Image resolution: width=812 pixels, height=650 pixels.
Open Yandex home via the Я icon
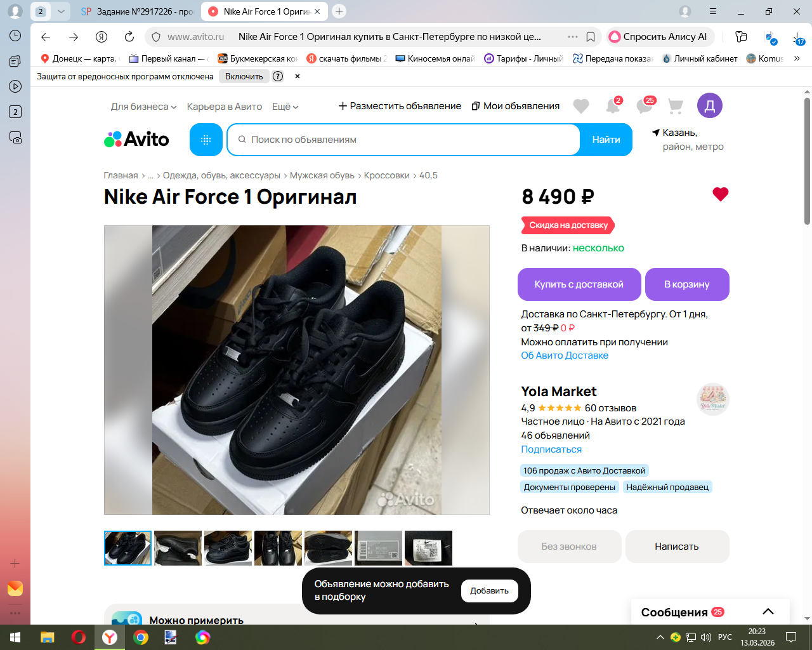tap(101, 37)
